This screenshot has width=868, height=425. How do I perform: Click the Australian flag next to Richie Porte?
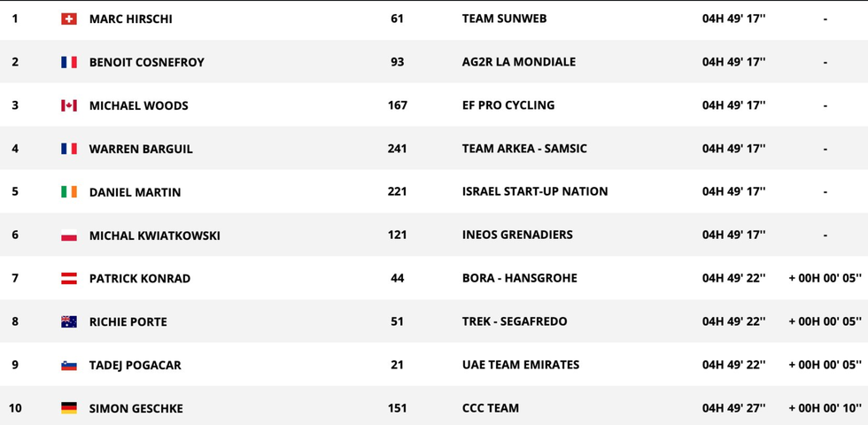(x=69, y=321)
